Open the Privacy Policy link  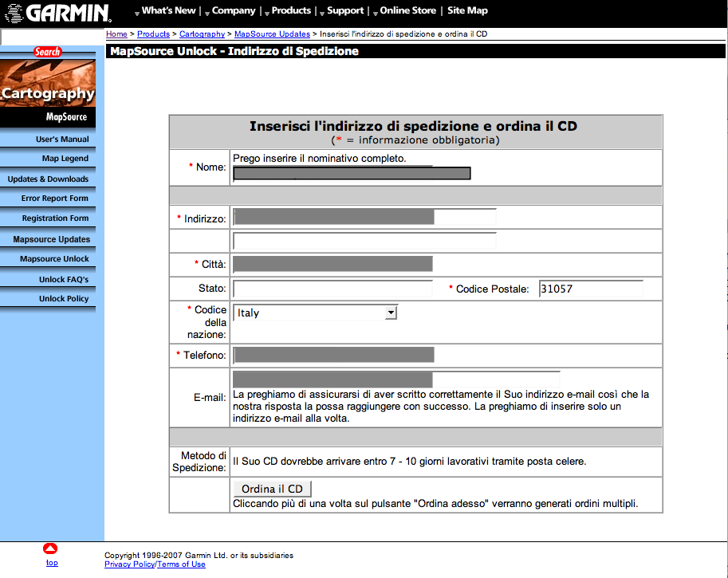point(129,564)
